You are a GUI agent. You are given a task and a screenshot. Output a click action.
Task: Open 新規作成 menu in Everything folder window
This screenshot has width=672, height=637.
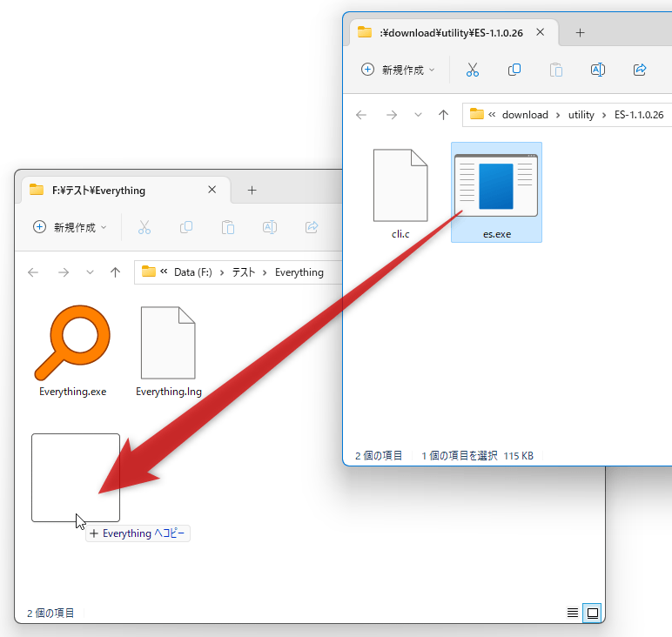(70, 227)
